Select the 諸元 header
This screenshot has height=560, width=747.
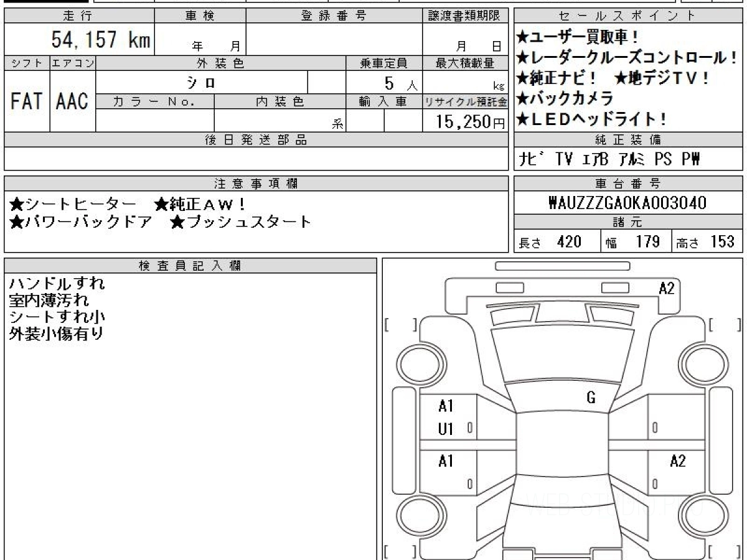[628, 222]
